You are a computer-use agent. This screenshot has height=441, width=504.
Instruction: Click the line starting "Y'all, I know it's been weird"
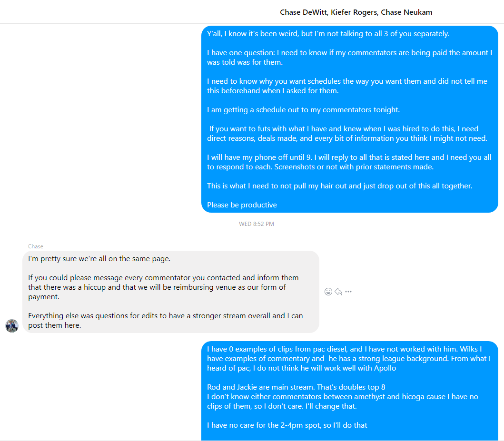click(x=328, y=34)
